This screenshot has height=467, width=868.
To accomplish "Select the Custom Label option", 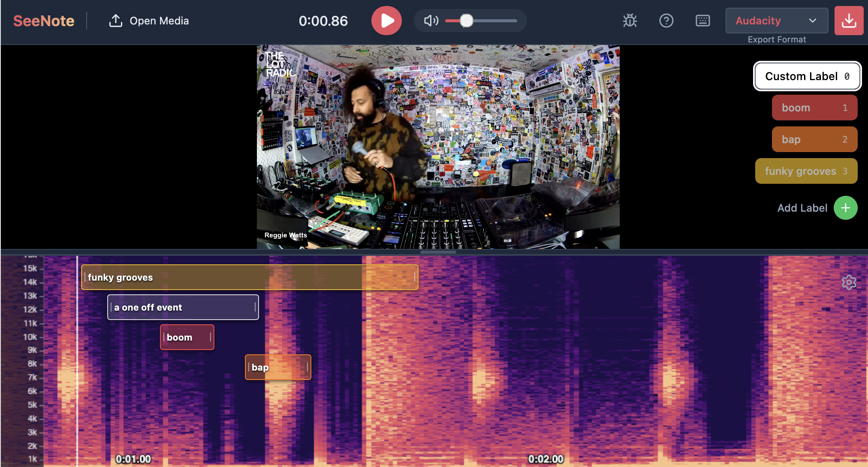I will coord(807,76).
